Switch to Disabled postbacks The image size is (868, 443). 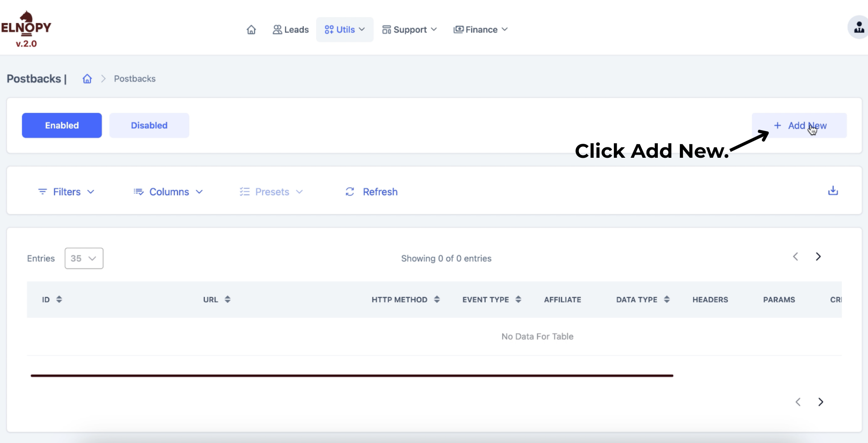[x=149, y=126]
